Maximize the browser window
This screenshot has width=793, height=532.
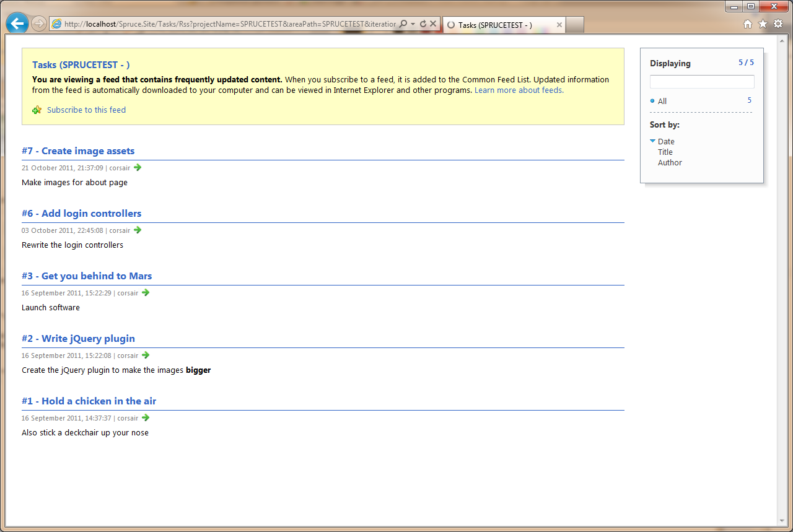pos(750,6)
